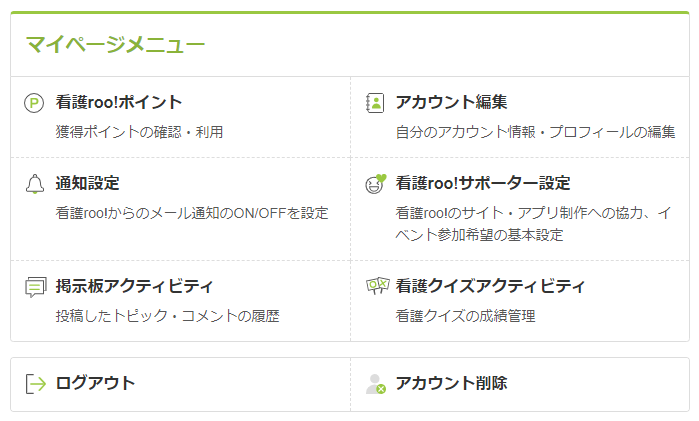This screenshot has width=699, height=421.
Task: Click the マイページメニュー heading
Action: pos(115,45)
